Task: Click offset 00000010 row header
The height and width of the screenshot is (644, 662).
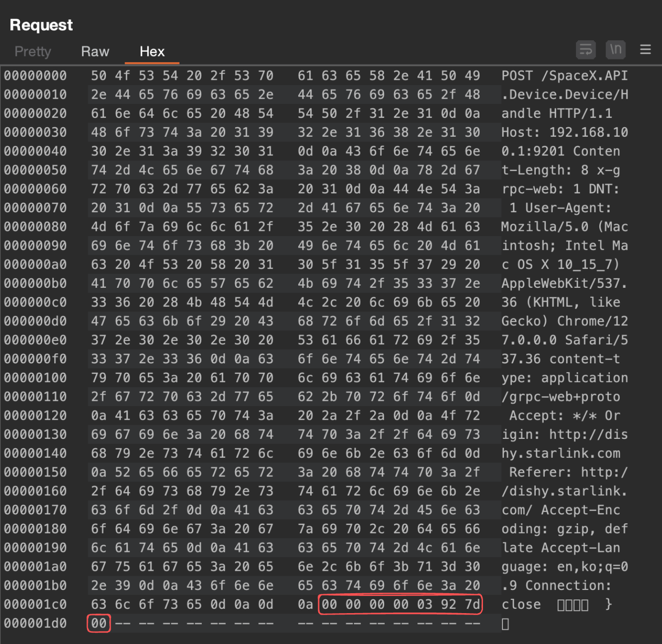Action: (36, 95)
